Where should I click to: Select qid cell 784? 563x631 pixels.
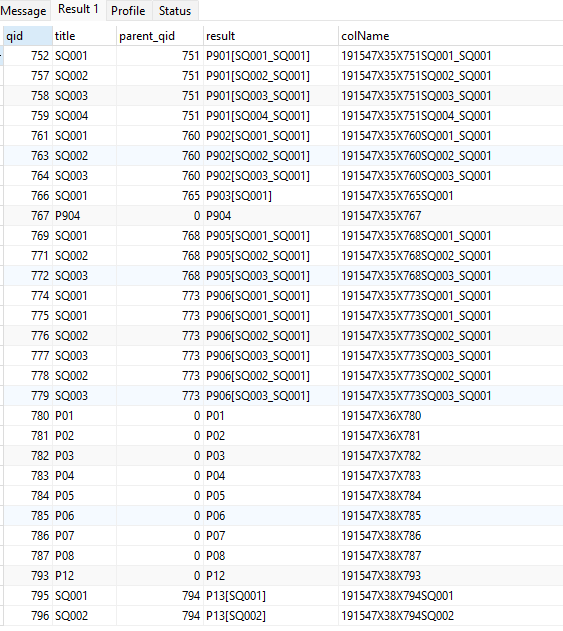tap(28, 496)
